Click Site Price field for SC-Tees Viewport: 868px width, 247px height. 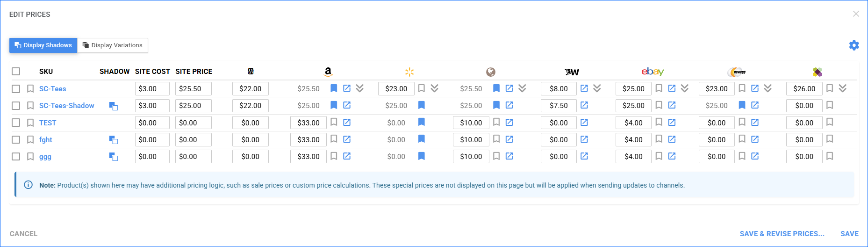click(193, 88)
